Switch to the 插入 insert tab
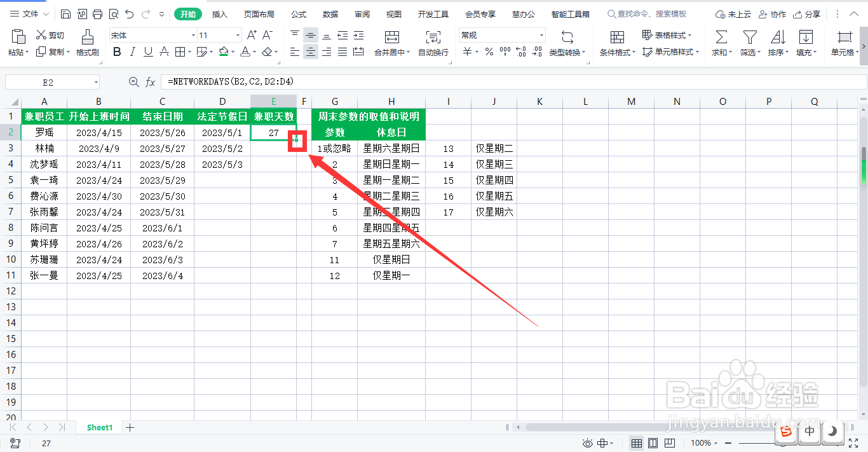This screenshot has height=452, width=868. (220, 14)
